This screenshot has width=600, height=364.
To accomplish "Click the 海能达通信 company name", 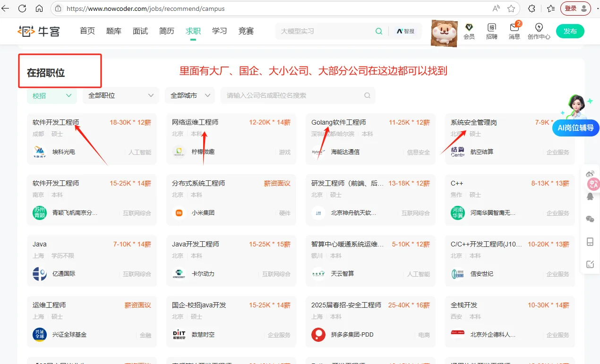I will click(x=345, y=152).
